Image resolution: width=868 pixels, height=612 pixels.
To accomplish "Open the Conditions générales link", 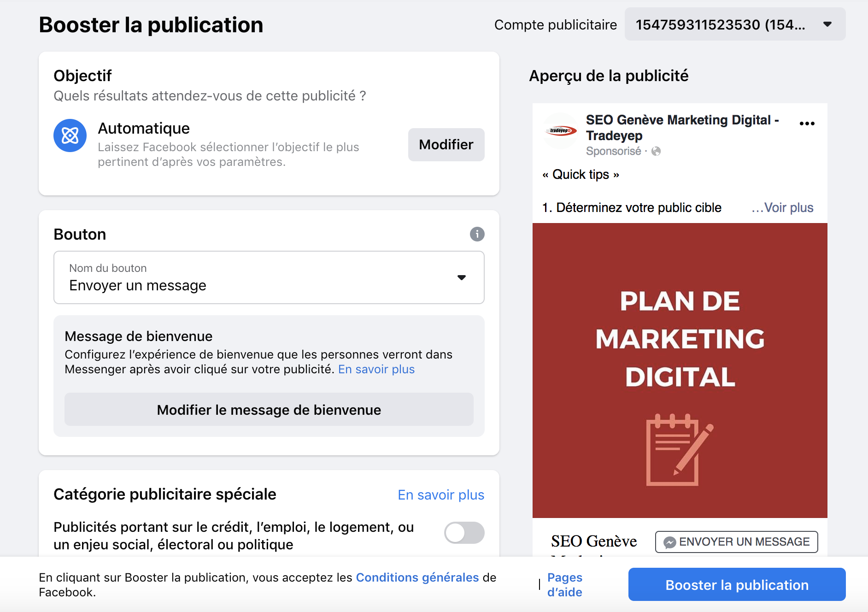I will tap(417, 577).
